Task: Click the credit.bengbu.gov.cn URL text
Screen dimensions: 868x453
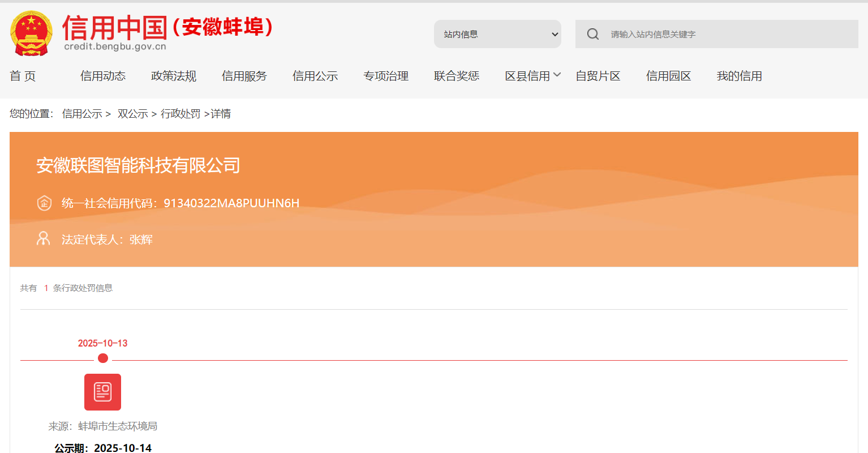Action: coord(115,47)
